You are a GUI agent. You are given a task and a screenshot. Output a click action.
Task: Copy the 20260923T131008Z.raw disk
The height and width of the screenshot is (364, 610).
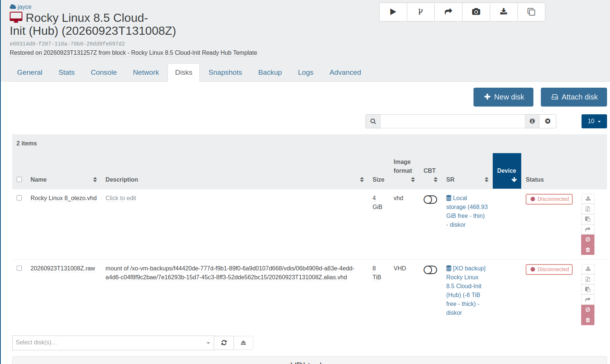point(588,289)
